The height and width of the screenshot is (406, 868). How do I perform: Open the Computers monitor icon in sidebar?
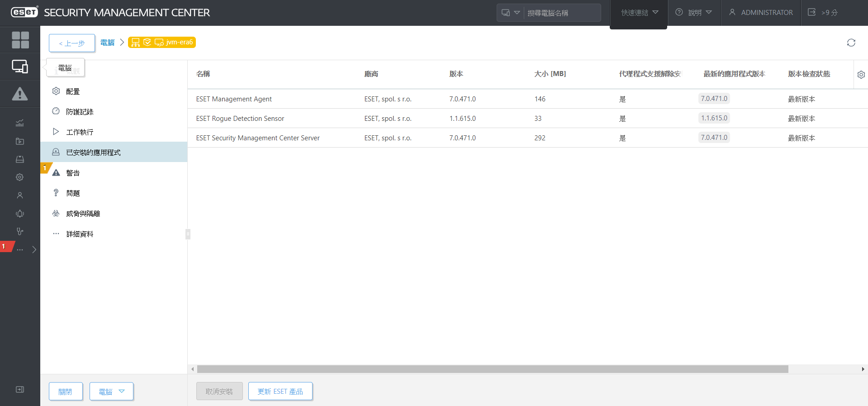coord(20,67)
